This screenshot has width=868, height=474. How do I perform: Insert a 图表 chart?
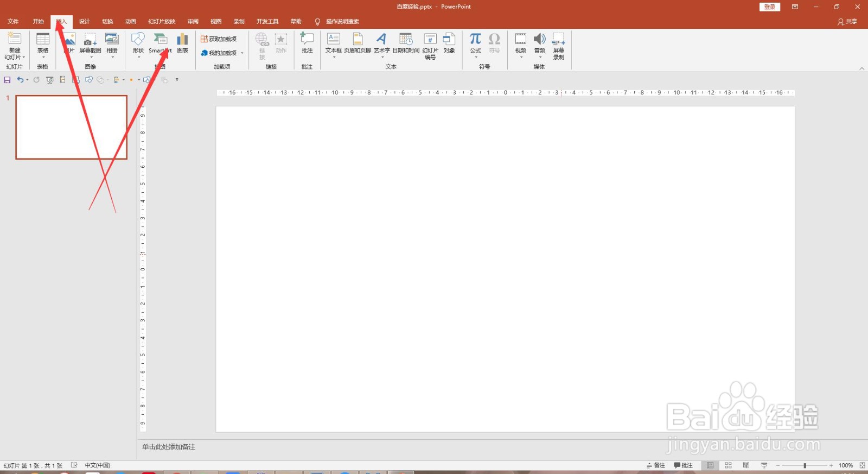(x=182, y=43)
